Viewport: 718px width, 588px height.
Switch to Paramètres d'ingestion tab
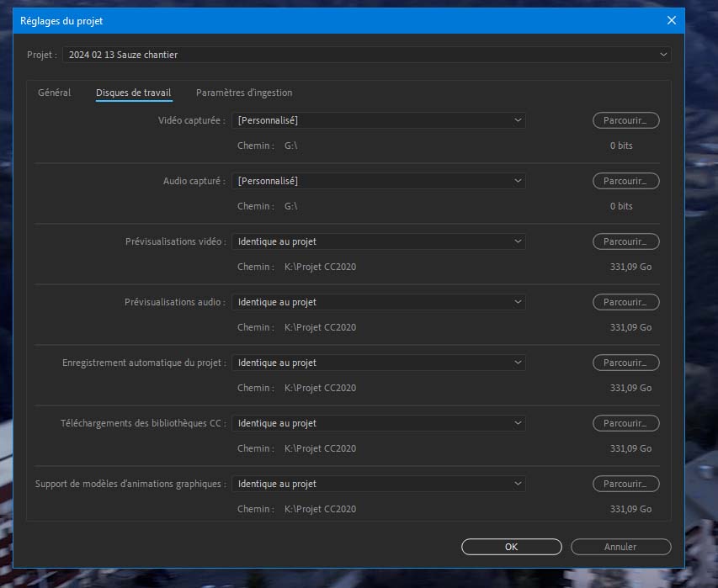coord(244,93)
